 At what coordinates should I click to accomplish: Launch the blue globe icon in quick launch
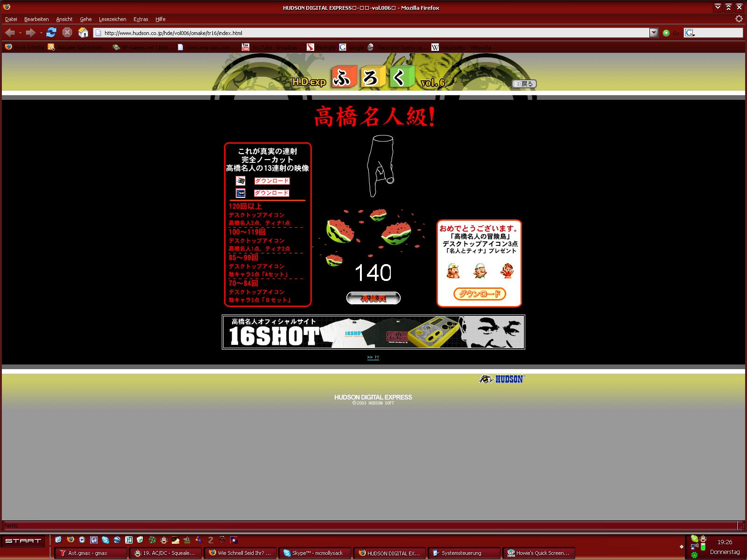(117, 540)
